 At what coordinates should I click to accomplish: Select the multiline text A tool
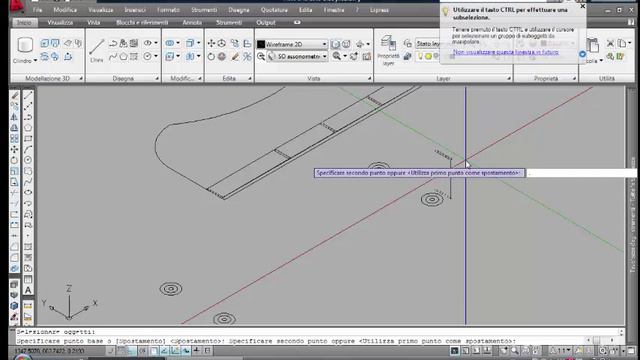coord(28,290)
